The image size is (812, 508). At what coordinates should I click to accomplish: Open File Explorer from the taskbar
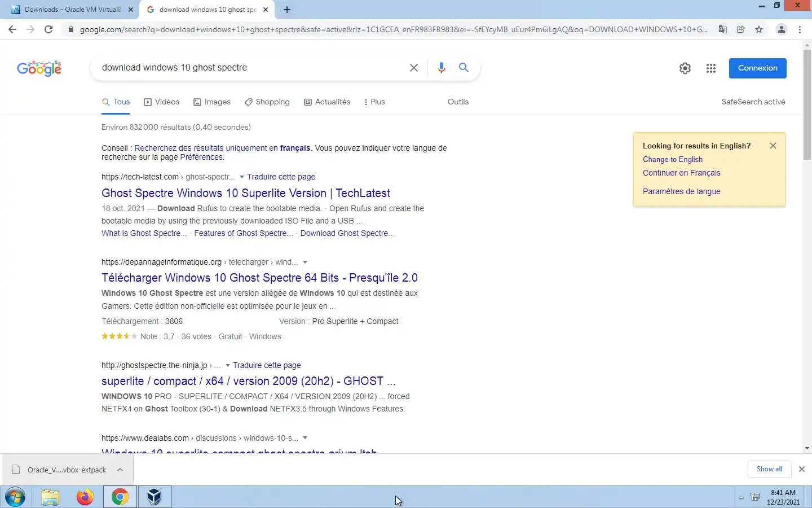(50, 497)
